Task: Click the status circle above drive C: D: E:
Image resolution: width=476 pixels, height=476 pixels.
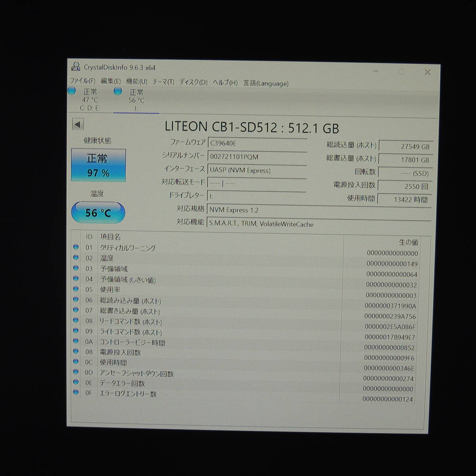Action: (72, 92)
